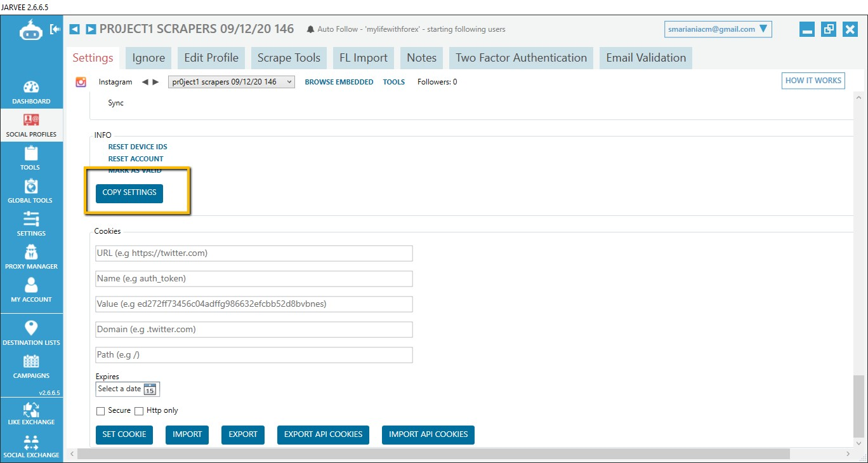The image size is (868, 463).
Task: Open Campaigns in sidebar
Action: click(31, 366)
